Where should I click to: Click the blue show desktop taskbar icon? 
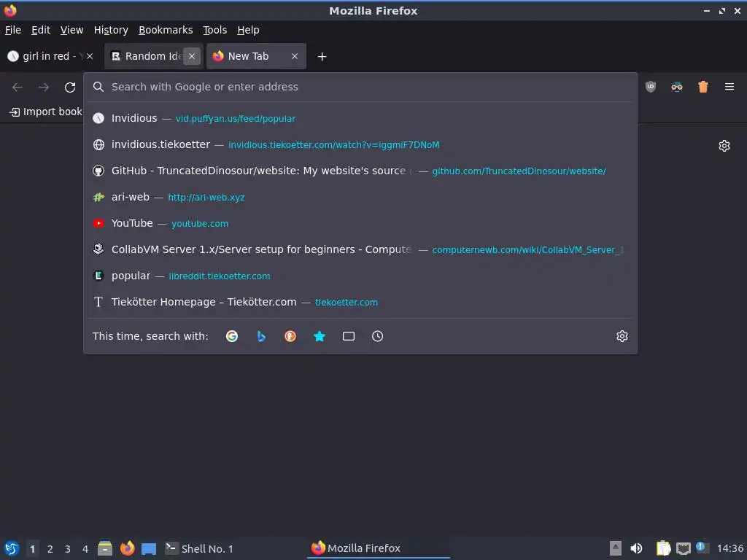[x=149, y=549]
